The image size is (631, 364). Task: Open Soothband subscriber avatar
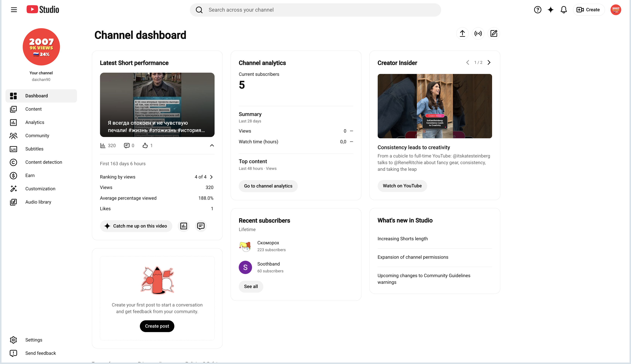coord(245,267)
